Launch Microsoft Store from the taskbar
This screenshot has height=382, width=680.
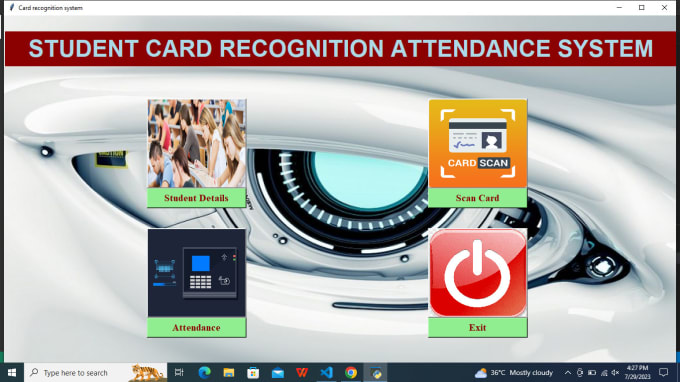(253, 372)
